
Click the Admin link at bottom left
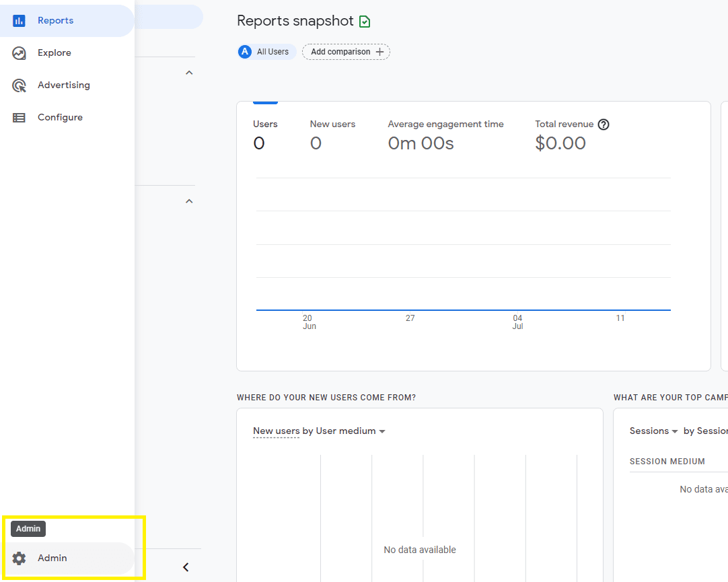click(x=52, y=558)
